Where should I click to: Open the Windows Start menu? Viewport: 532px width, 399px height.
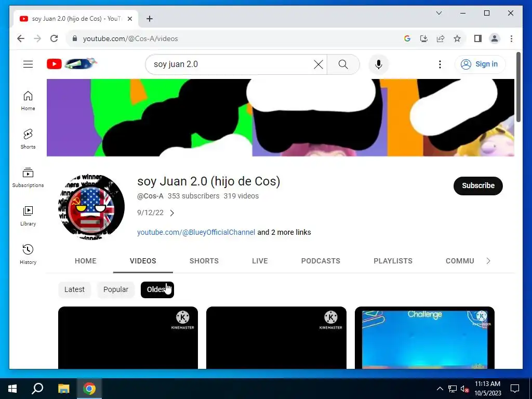coord(12,389)
